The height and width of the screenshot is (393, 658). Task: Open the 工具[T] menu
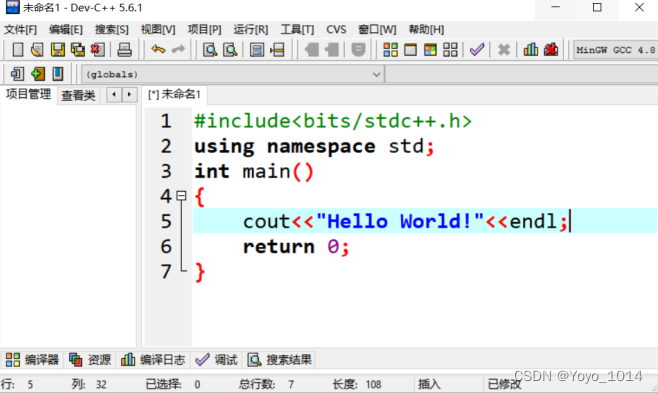click(x=297, y=29)
